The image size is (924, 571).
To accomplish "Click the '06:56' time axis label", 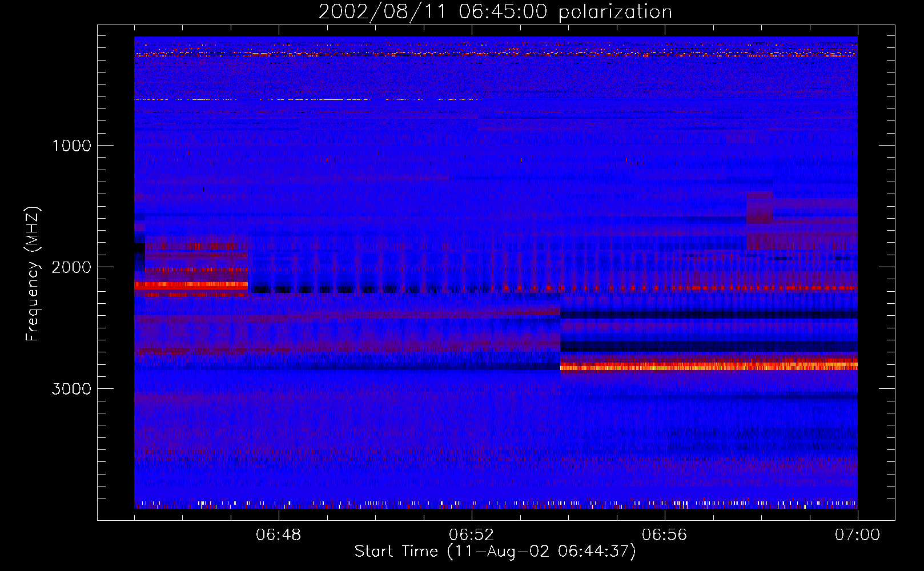I will click(x=665, y=535).
